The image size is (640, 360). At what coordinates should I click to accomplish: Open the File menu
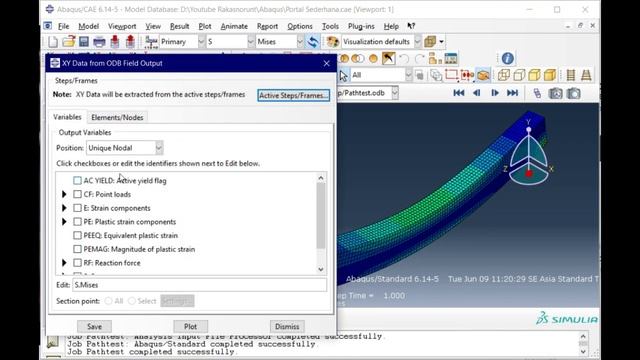pos(64,26)
